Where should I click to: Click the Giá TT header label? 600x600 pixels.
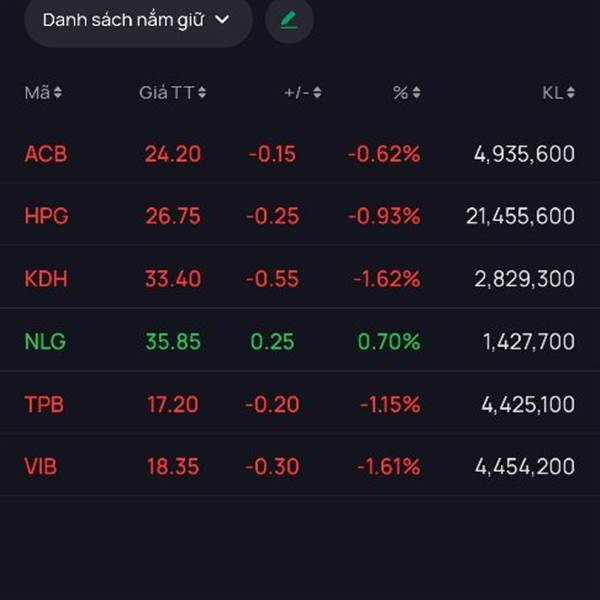coord(166,93)
